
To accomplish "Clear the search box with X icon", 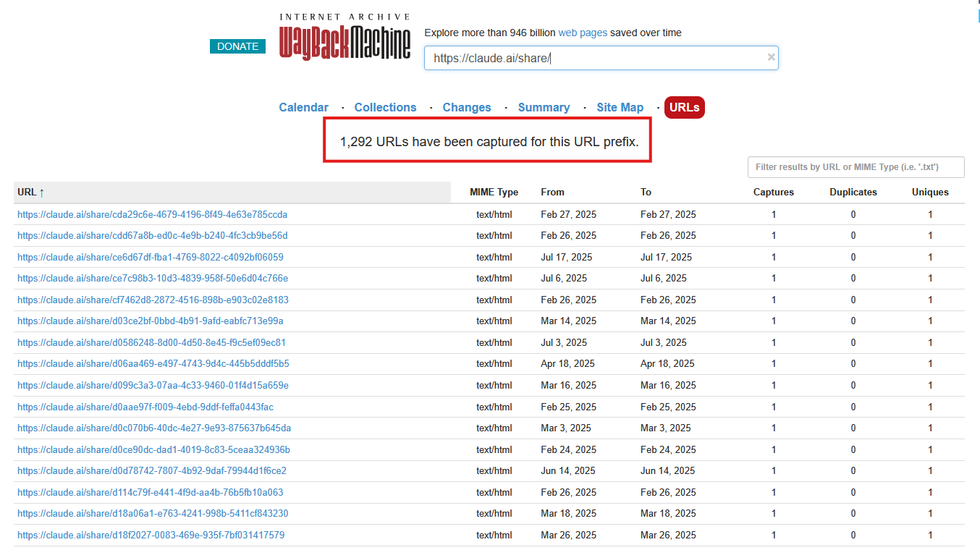I will [772, 57].
